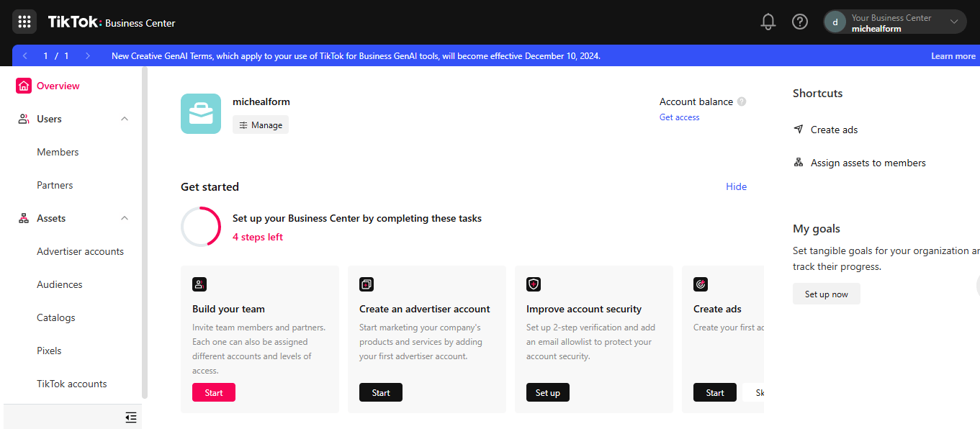The image size is (980, 429).
Task: Click the profile avatar letter d
Action: 835,22
